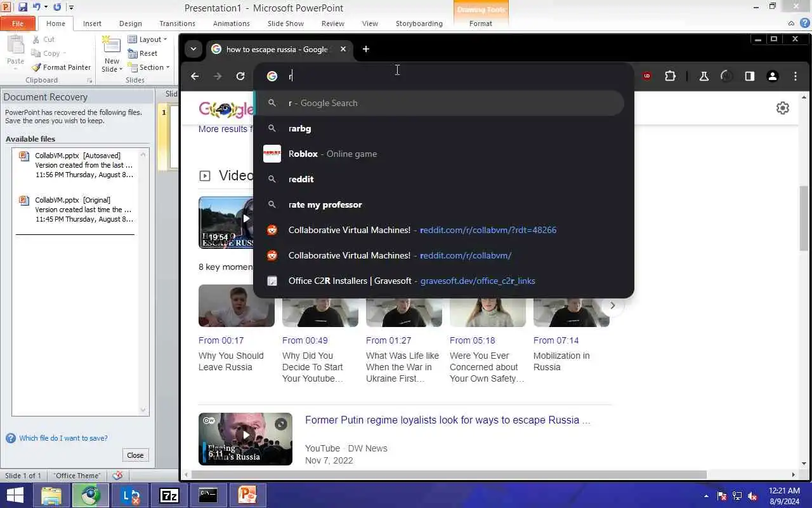Click the Cut button in Clipboard group
The width and height of the screenshot is (812, 508).
[44, 39]
